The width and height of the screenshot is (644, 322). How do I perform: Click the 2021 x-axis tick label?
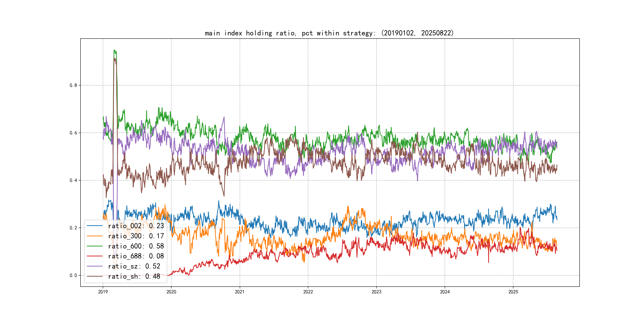point(240,292)
